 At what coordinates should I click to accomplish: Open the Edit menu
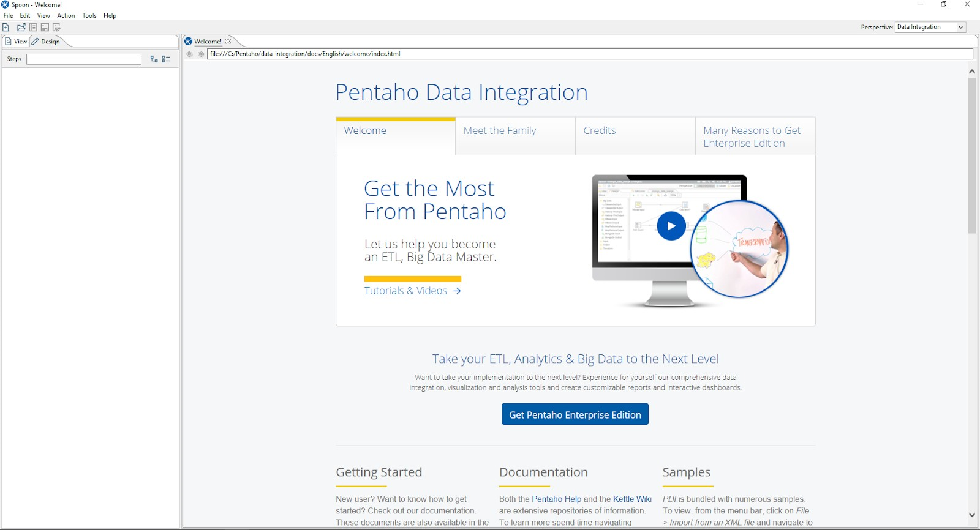click(x=25, y=16)
